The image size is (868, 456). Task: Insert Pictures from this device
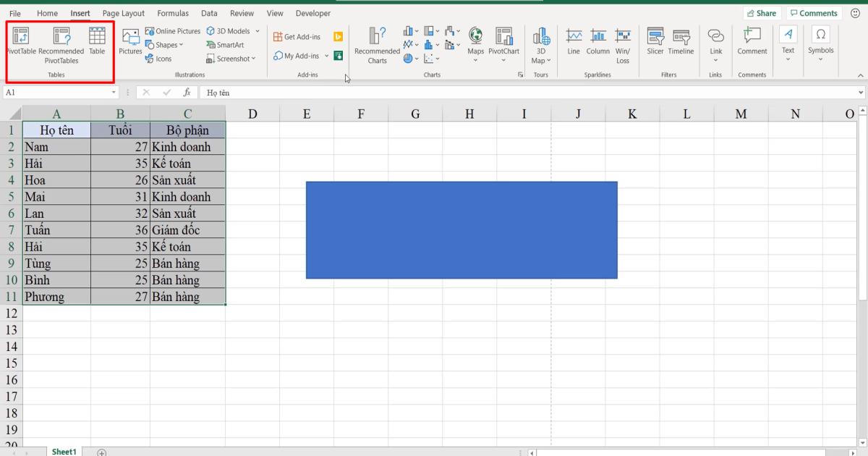pyautogui.click(x=130, y=43)
